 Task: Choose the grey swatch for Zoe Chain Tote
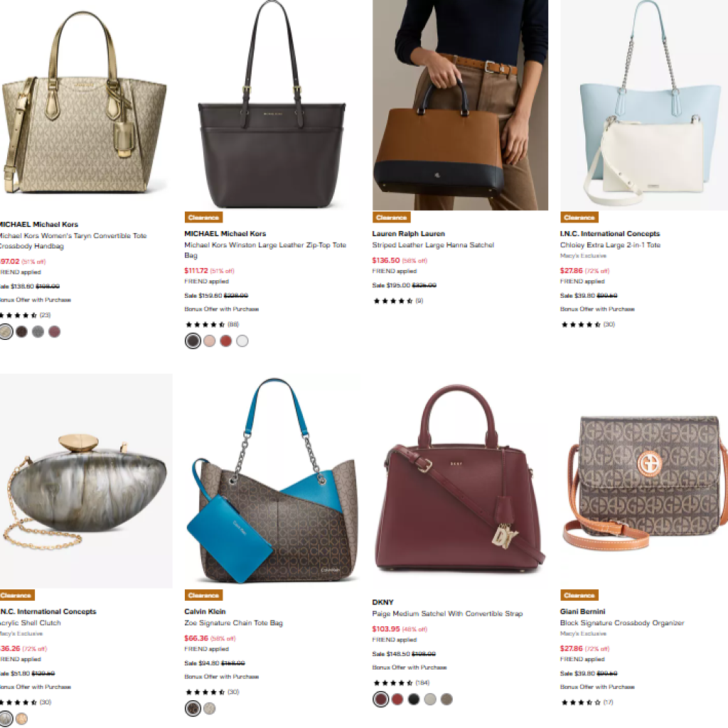pyautogui.click(x=210, y=709)
